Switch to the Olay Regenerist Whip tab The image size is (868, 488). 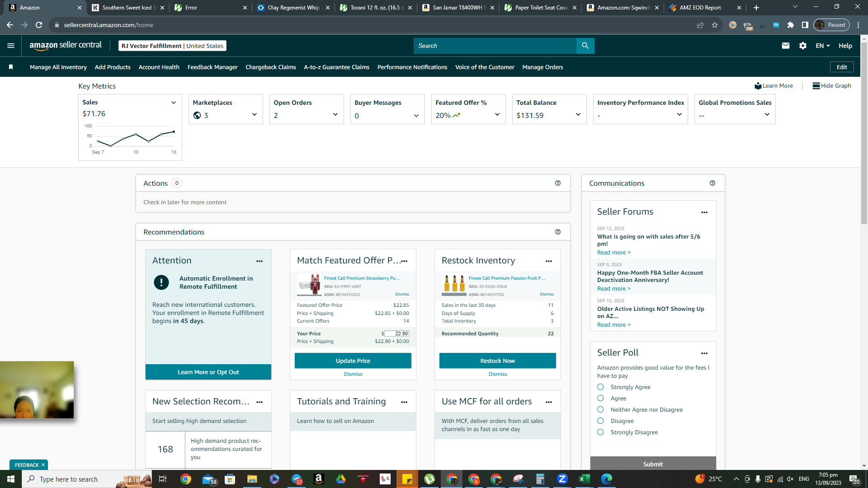[293, 8]
